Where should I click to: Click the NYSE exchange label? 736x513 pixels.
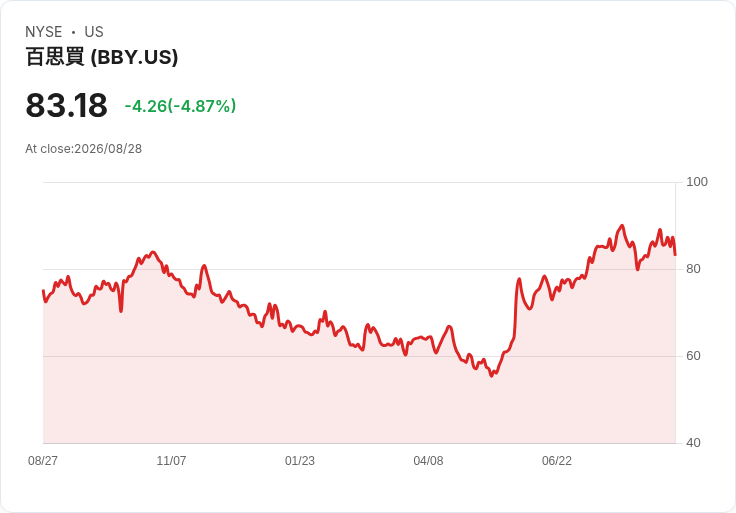[44, 32]
